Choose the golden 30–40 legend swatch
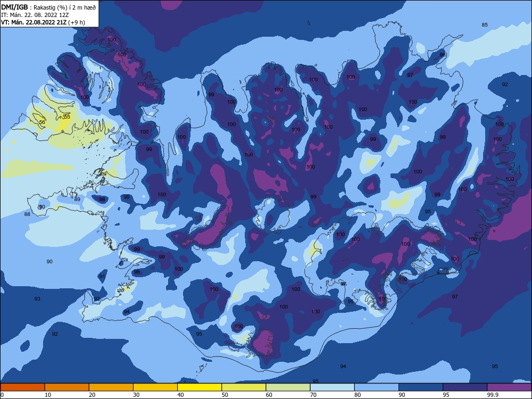Screen dimensions: 532x399 pyautogui.click(x=155, y=387)
